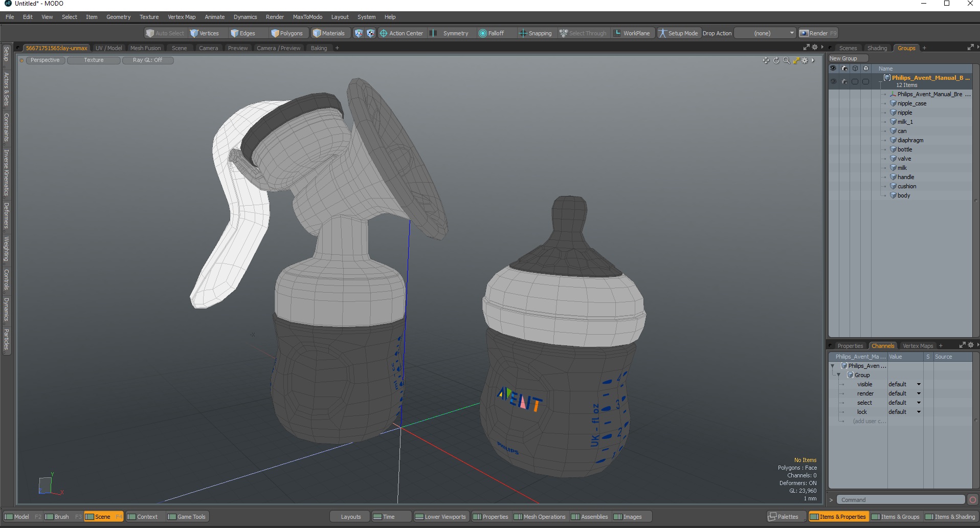The image size is (980, 528).
Task: Click the Center selection mode cube icon
Action: [x=370, y=33]
